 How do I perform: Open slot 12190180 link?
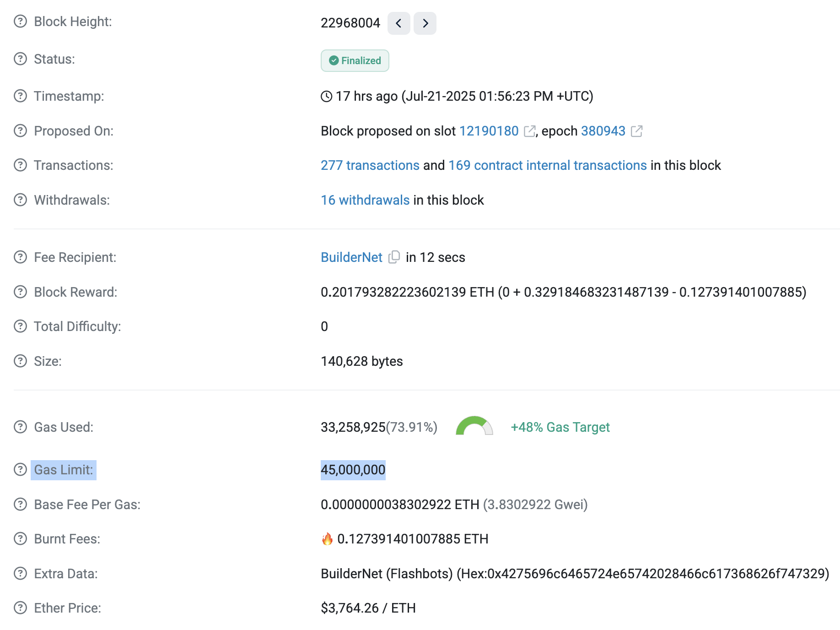[x=489, y=131]
